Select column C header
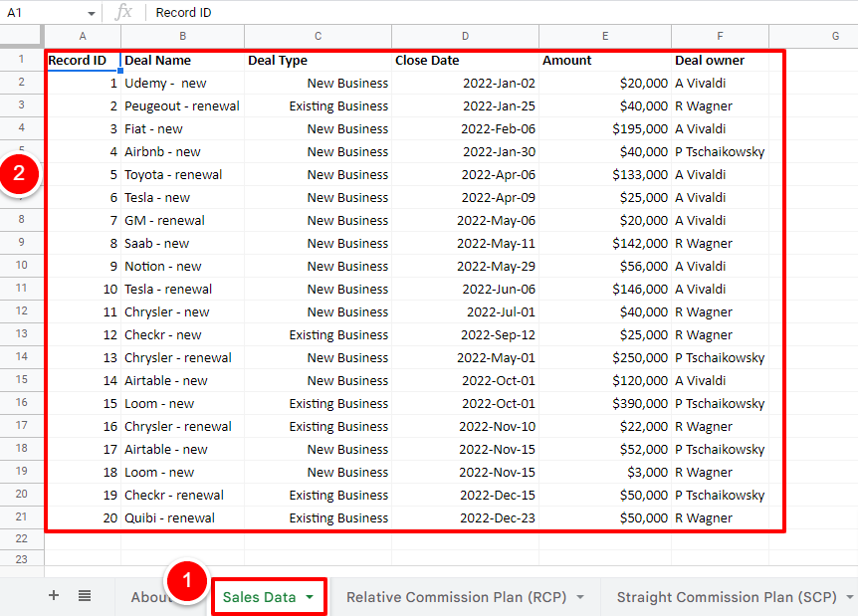Viewport: 858px width, 616px height. [x=318, y=36]
